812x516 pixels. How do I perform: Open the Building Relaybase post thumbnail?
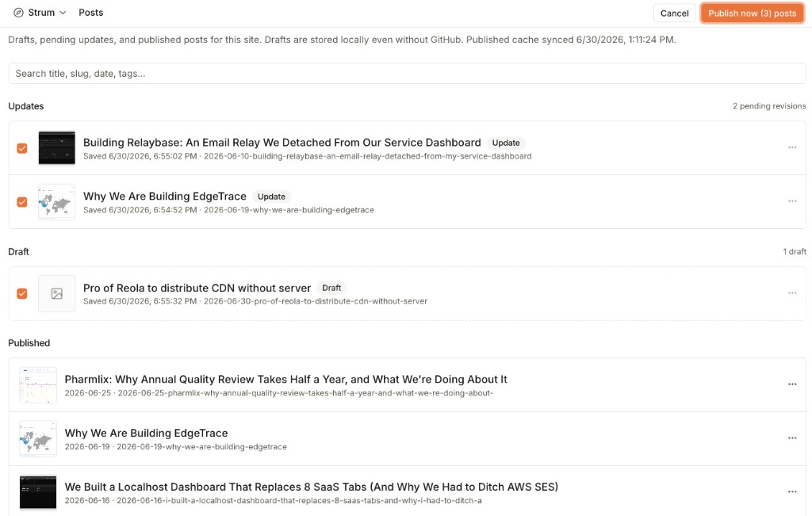tap(57, 148)
